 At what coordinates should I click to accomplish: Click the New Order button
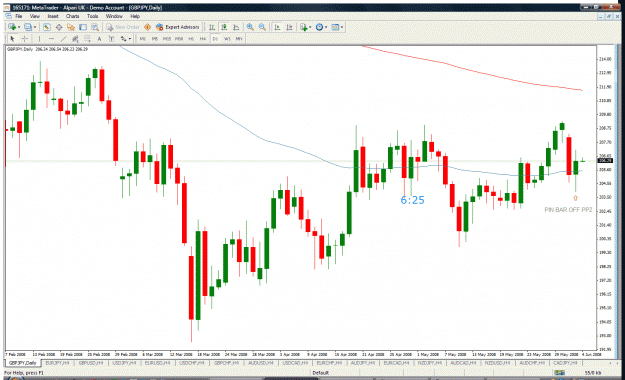coord(123,27)
